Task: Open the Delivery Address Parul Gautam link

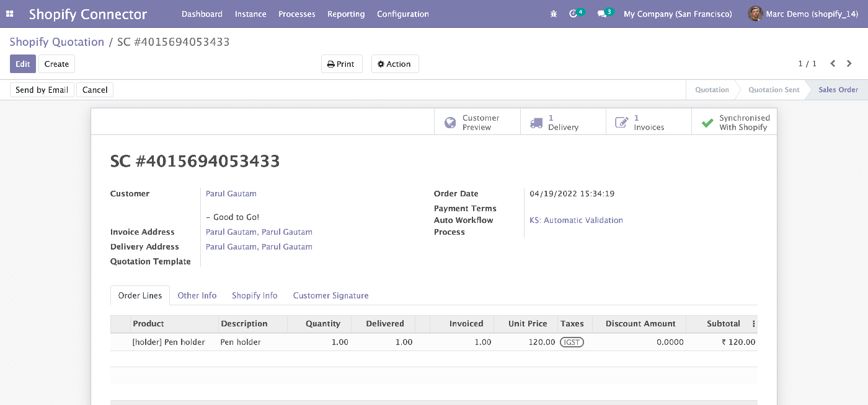Action: coord(259,247)
